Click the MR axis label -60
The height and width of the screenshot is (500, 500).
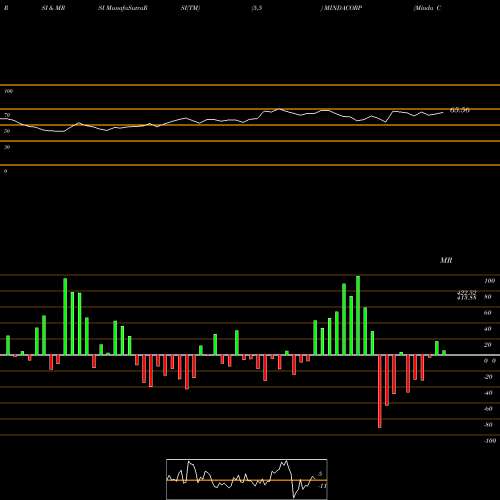coord(488,409)
